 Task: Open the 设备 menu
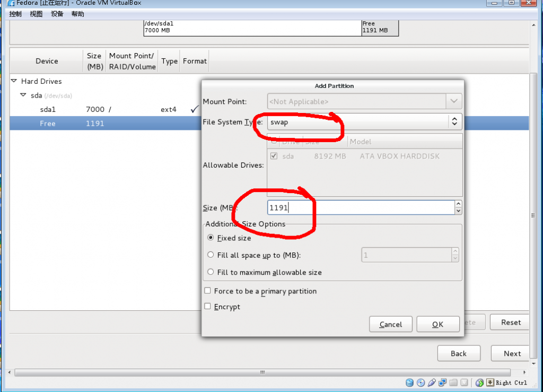click(x=56, y=14)
